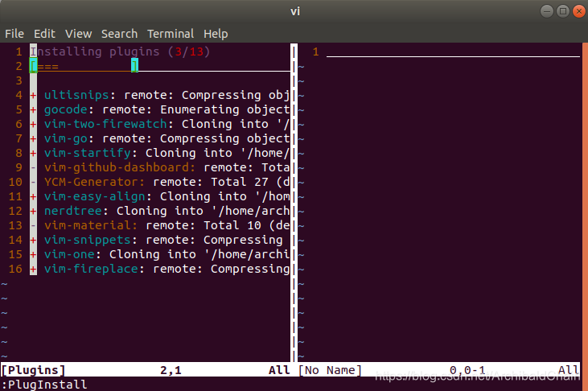Click line number 10 in the gutter

(x=15, y=182)
